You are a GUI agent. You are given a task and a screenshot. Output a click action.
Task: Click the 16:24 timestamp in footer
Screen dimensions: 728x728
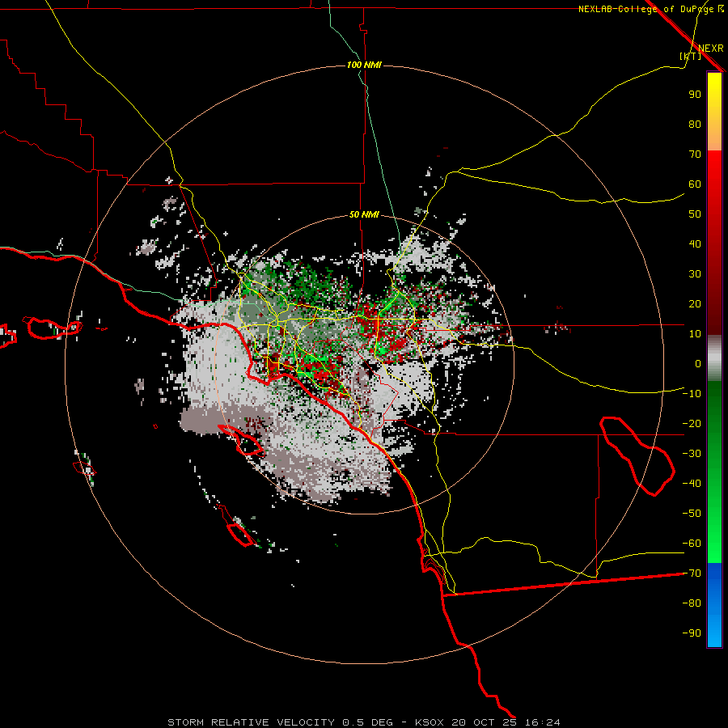tap(543, 722)
